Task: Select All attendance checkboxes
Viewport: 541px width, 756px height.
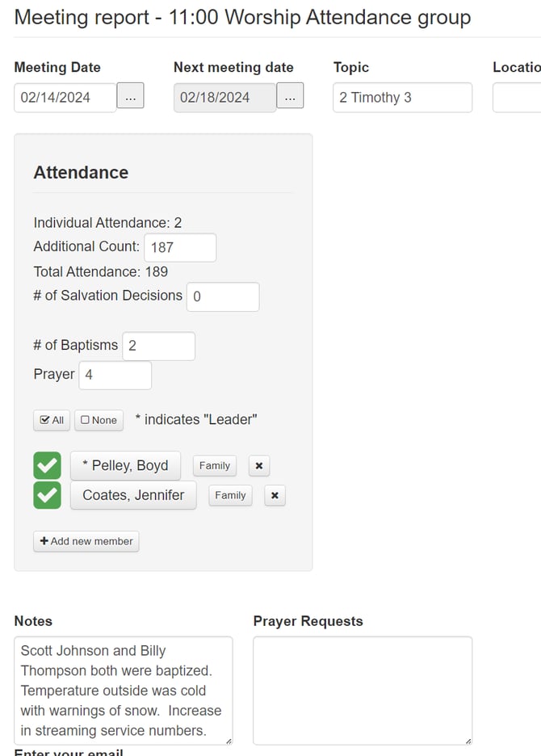Action: coord(51,420)
